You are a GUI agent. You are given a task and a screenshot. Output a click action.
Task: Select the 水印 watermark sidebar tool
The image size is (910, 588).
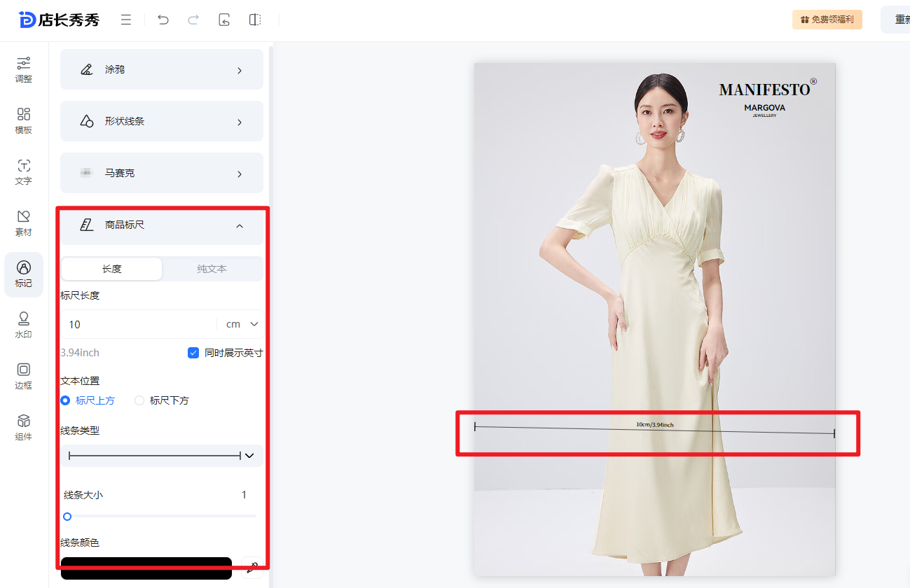tap(24, 325)
